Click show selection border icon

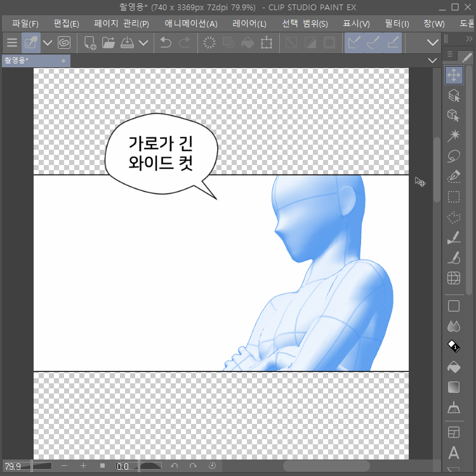click(329, 43)
